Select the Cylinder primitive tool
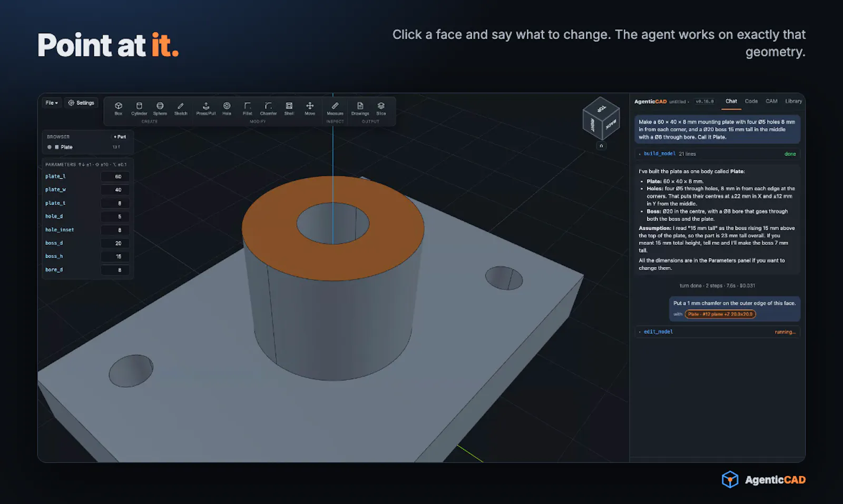Image resolution: width=843 pixels, height=504 pixels. tap(139, 108)
